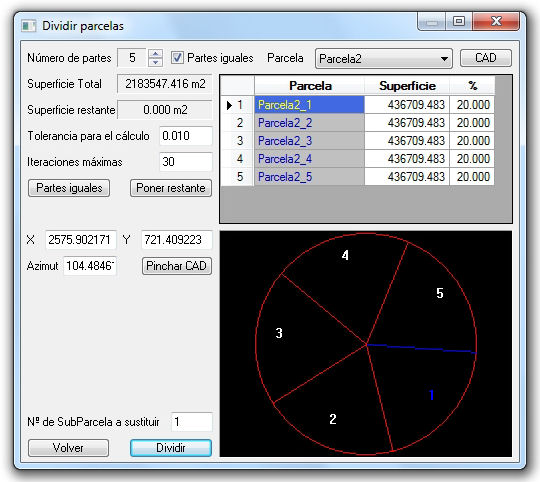Select the Parcela2_3 row
Image resolution: width=540 pixels, height=482 pixels.
(357, 141)
